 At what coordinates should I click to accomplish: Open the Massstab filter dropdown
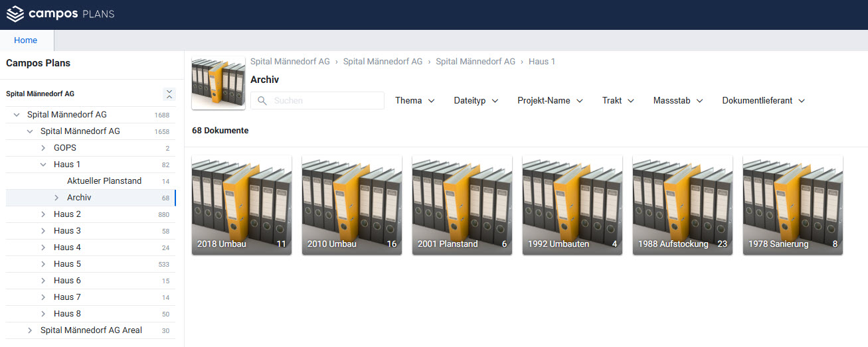(678, 101)
